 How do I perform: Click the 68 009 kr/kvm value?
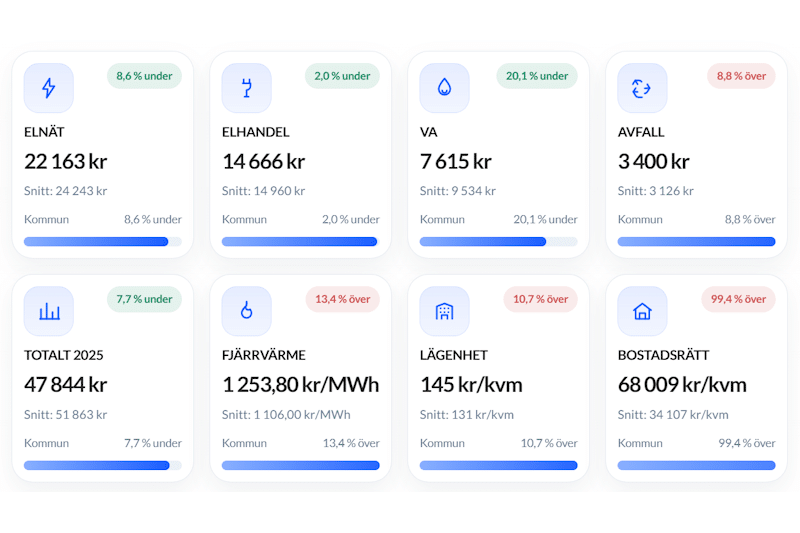point(682,384)
